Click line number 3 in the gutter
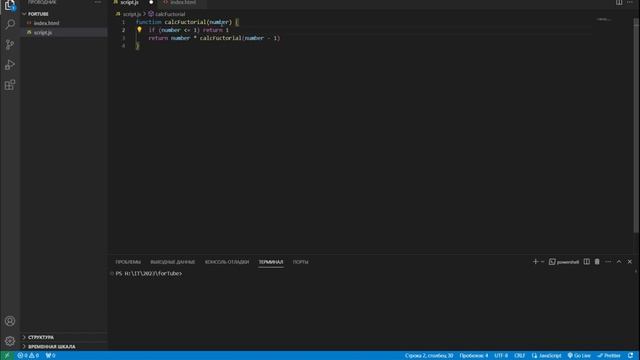The image size is (640, 360). pyautogui.click(x=124, y=38)
